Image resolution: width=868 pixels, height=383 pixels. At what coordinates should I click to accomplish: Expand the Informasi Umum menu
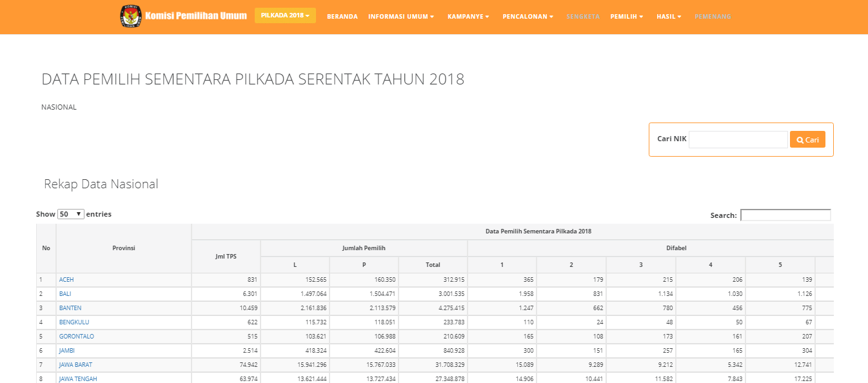coord(400,17)
